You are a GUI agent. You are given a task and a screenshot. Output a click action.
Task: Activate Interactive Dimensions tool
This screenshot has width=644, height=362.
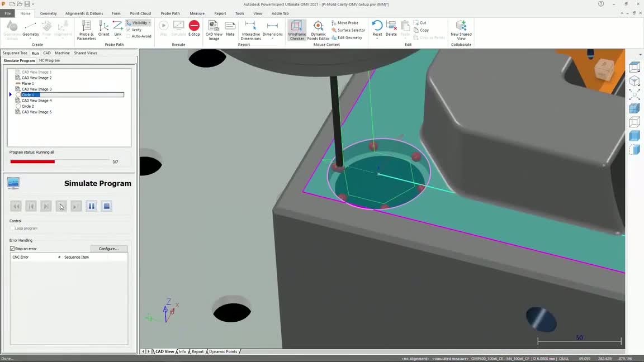click(x=250, y=30)
